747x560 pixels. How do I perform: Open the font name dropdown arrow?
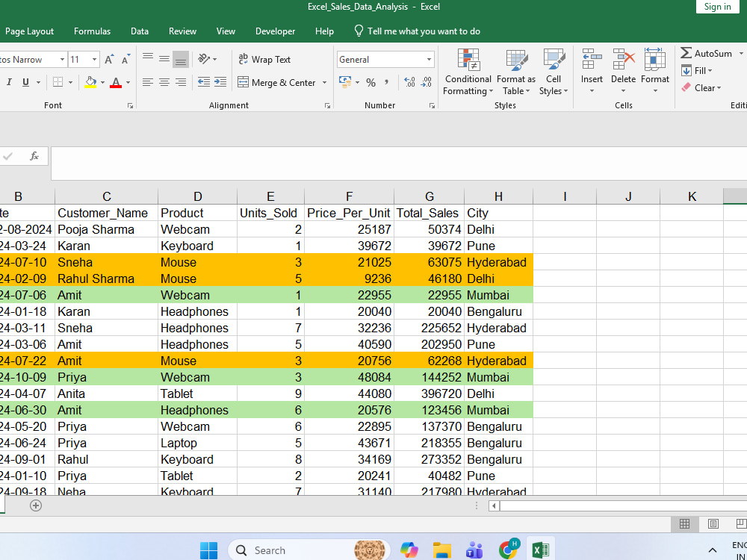click(62, 60)
